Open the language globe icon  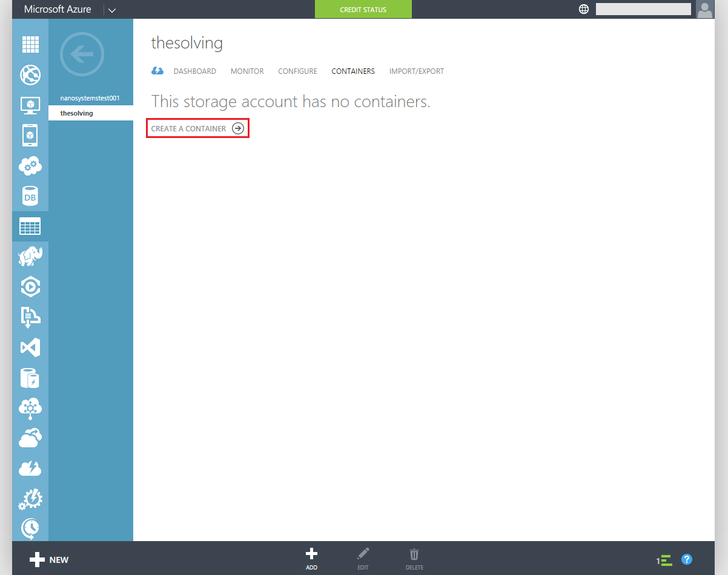[584, 9]
